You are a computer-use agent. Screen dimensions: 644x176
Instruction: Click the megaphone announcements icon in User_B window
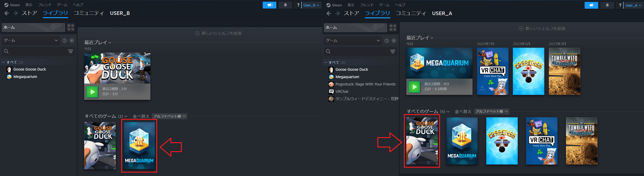(269, 5)
